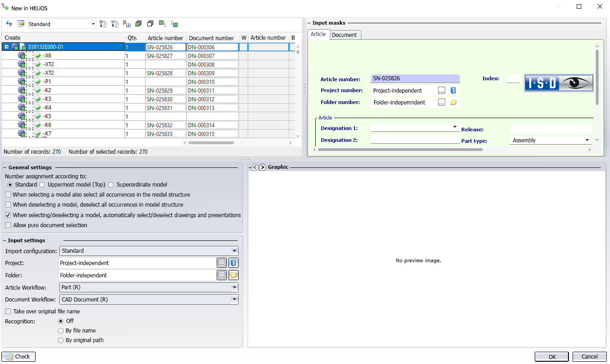The height and width of the screenshot is (364, 610).
Task: Click project book icon next to Project number
Action: [453, 90]
